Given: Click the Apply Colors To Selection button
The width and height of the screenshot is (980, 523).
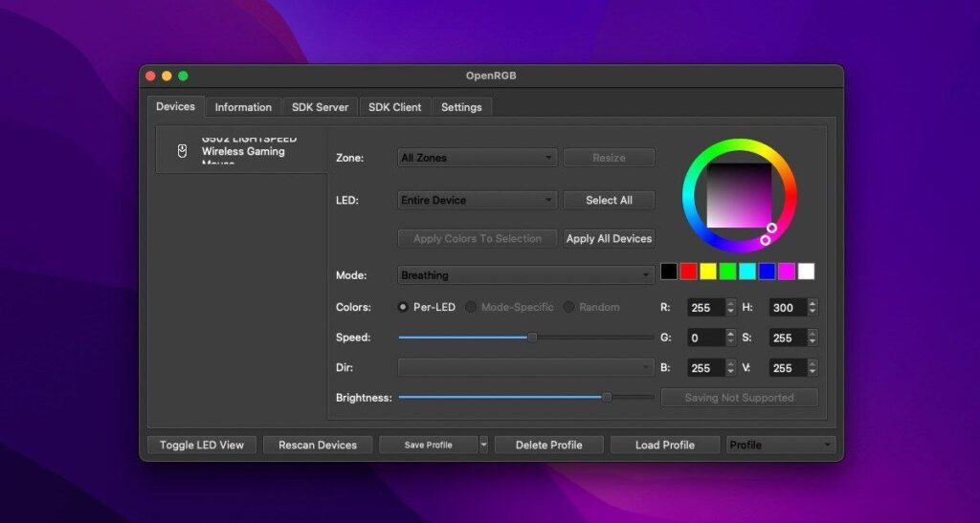Looking at the screenshot, I should (x=478, y=238).
